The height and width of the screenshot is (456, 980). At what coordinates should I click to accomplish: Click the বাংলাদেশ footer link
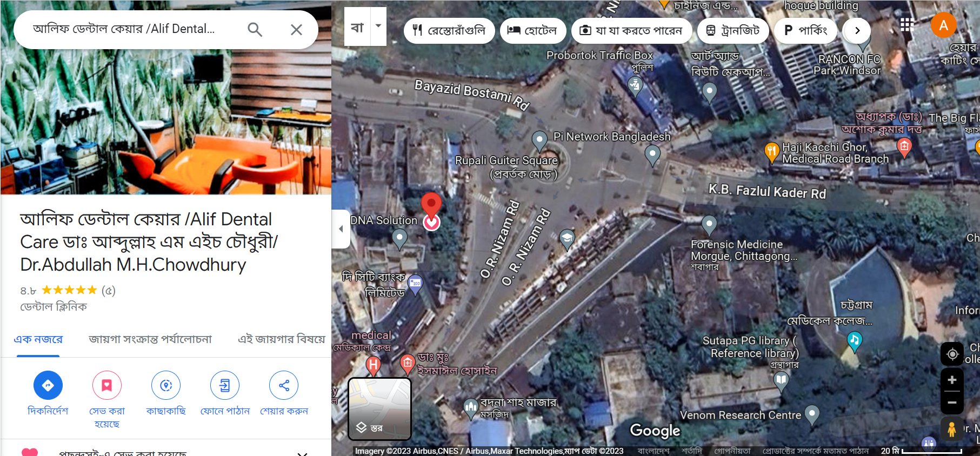pyautogui.click(x=654, y=451)
